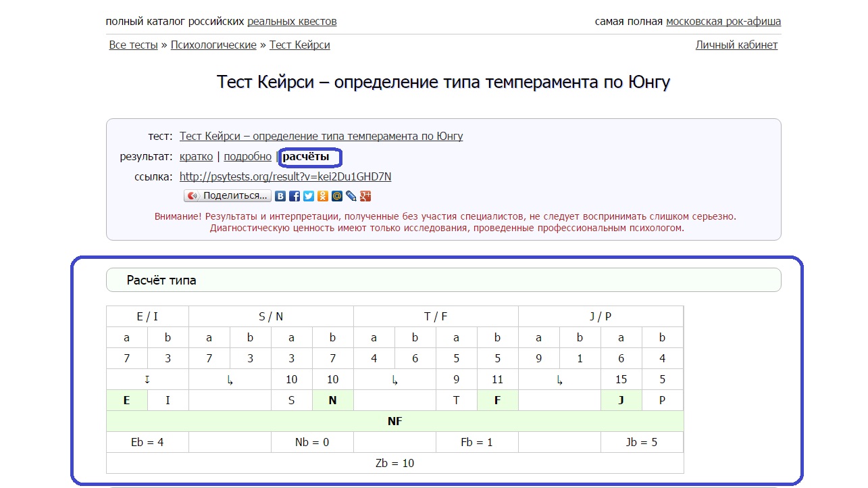Screen dimensions: 868x488
Task: Open the подробно result view
Action: pos(247,157)
